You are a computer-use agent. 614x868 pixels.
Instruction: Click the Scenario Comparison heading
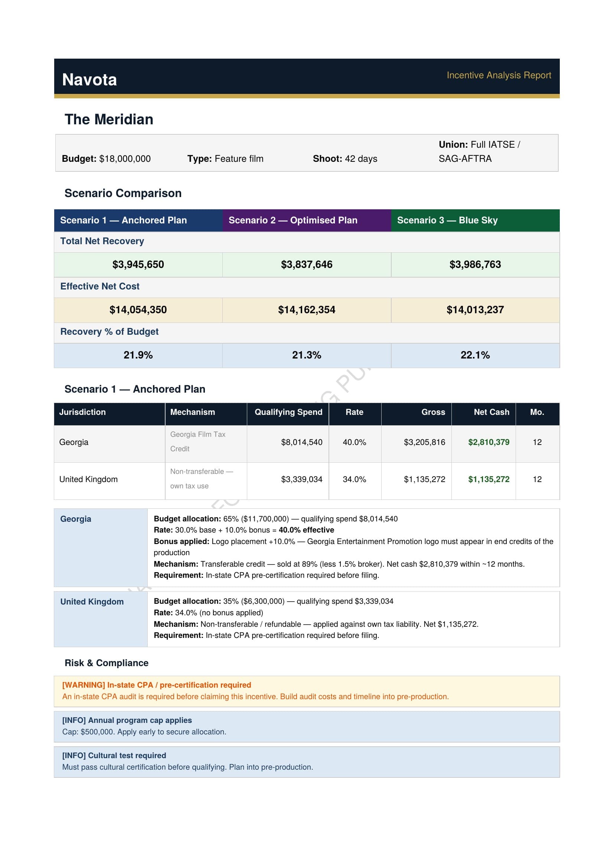coord(123,193)
